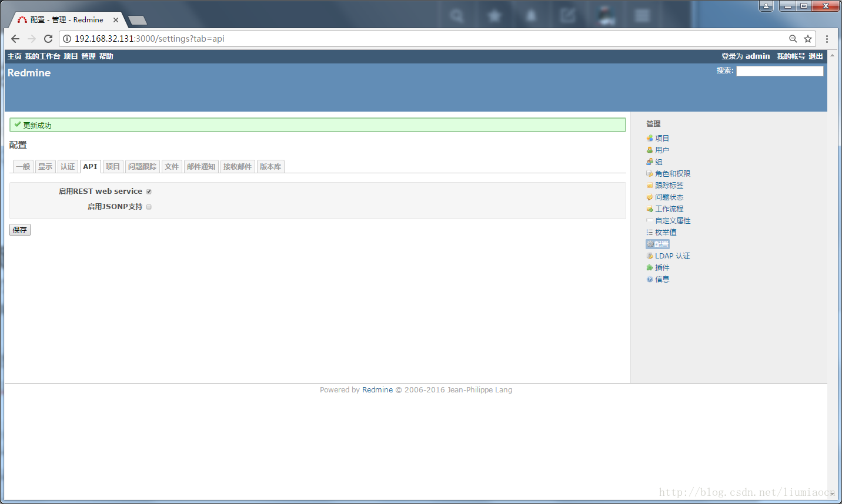Click the 信息 help icon in sidebar
Screen dimensions: 842x504
(x=650, y=280)
